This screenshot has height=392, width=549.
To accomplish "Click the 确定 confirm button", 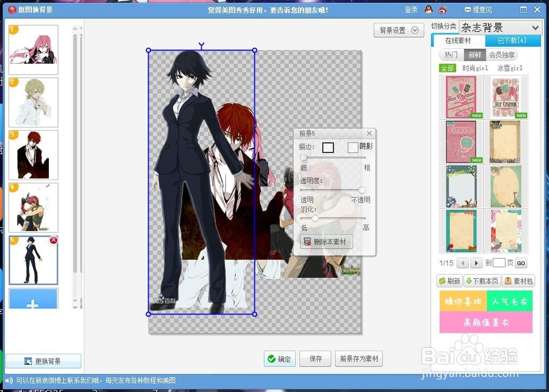I will click(x=280, y=359).
